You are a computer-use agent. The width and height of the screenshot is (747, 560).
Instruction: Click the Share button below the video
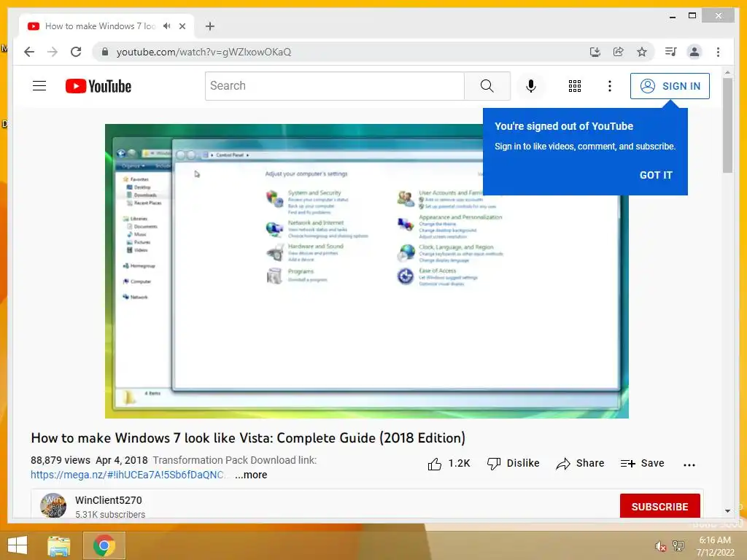(x=580, y=463)
